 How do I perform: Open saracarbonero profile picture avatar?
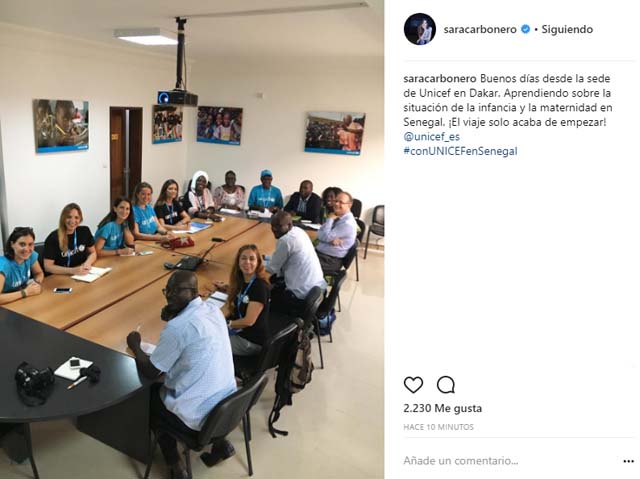[x=420, y=29]
